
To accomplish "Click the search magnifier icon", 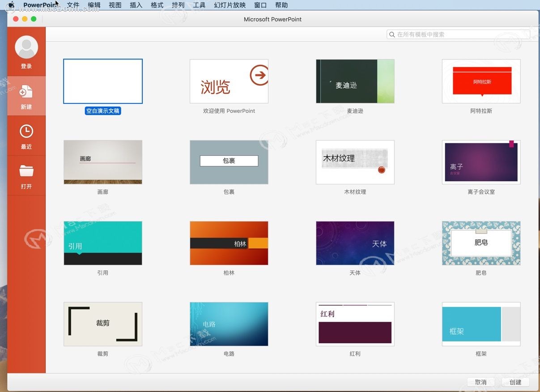I will tap(392, 34).
